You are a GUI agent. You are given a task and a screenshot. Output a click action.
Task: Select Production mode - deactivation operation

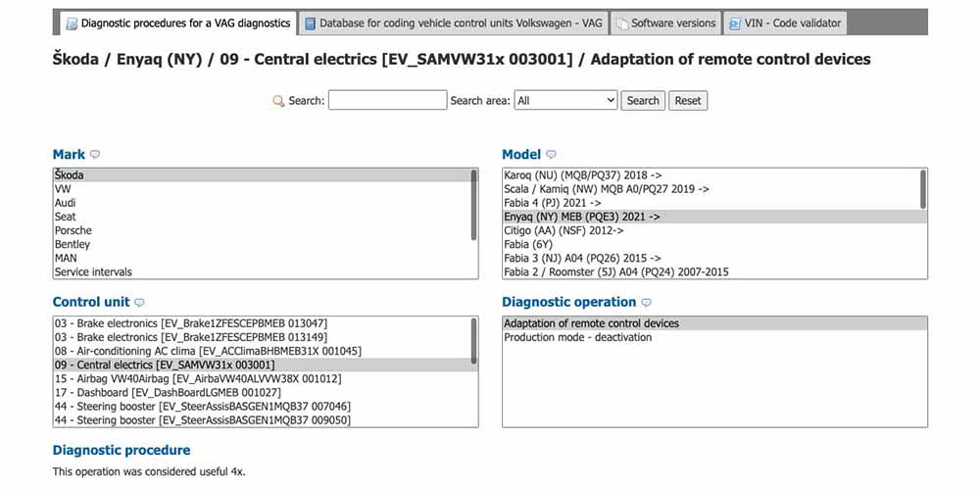coord(577,337)
